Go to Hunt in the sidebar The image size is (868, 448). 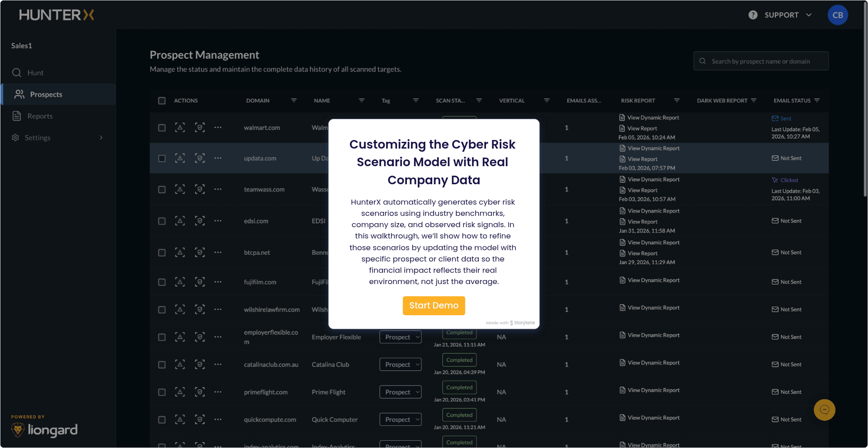click(35, 73)
